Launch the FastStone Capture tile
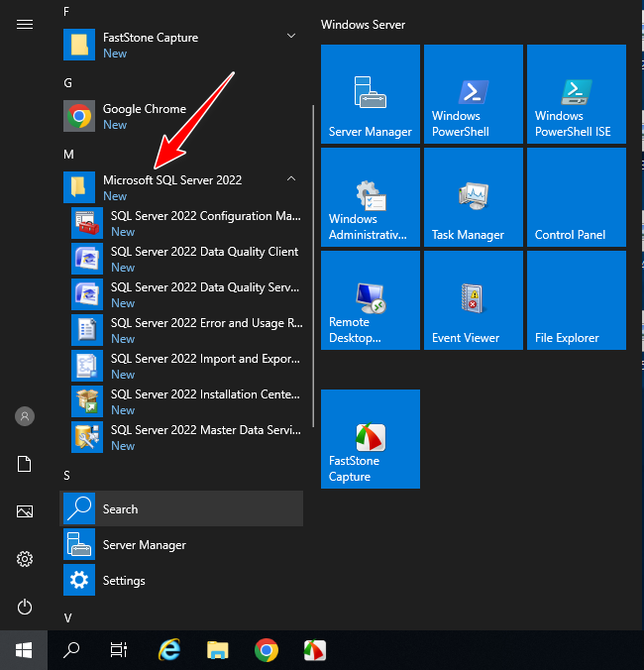Image resolution: width=644 pixels, height=670 pixels. point(371,439)
